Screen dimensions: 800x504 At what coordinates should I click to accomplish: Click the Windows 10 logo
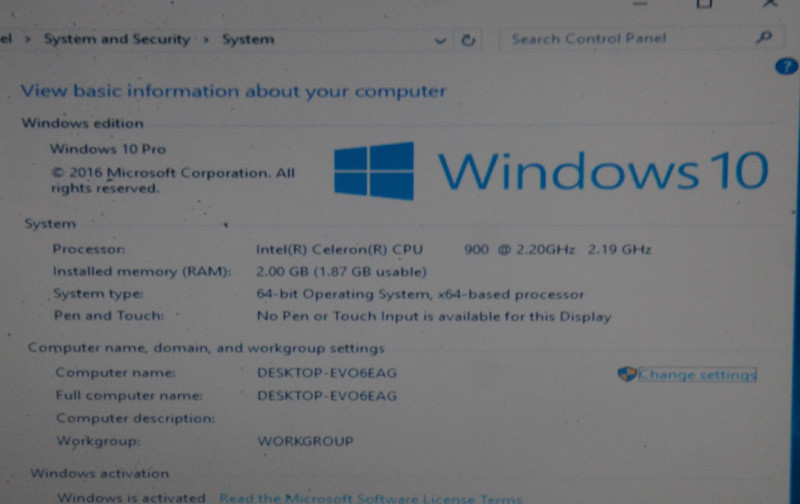(551, 171)
